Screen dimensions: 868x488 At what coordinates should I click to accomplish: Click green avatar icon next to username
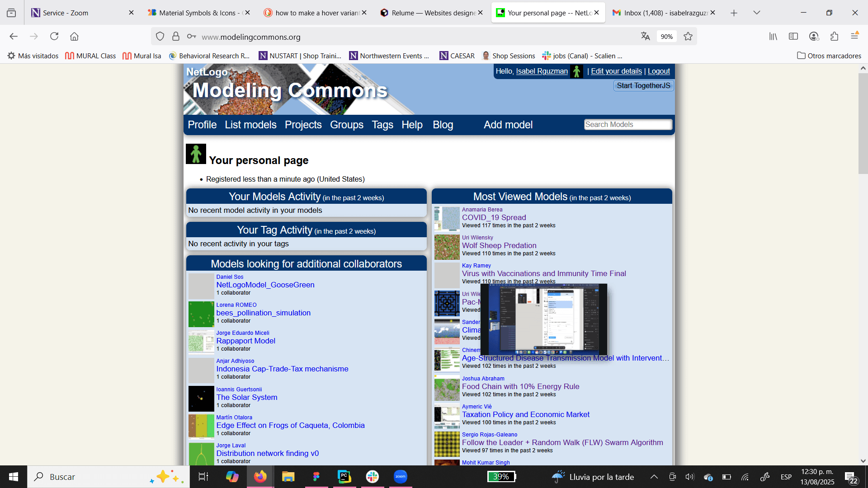coord(576,71)
